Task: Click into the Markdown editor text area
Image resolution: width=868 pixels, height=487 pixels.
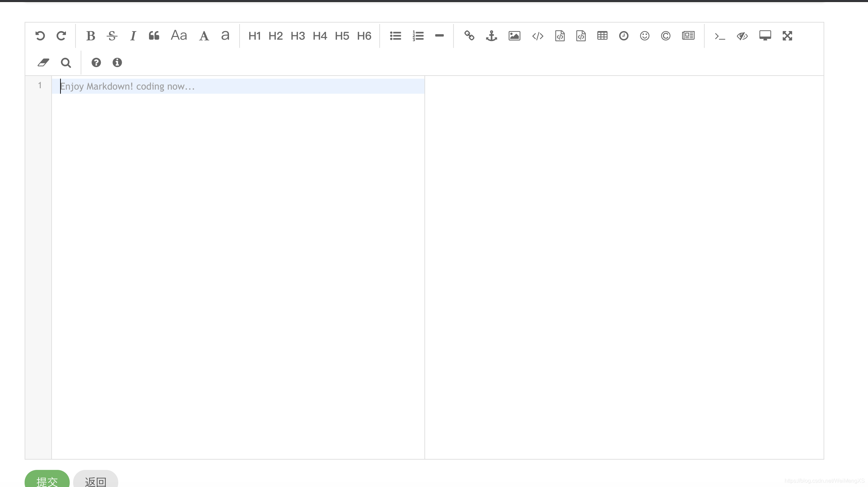Action: click(x=238, y=239)
